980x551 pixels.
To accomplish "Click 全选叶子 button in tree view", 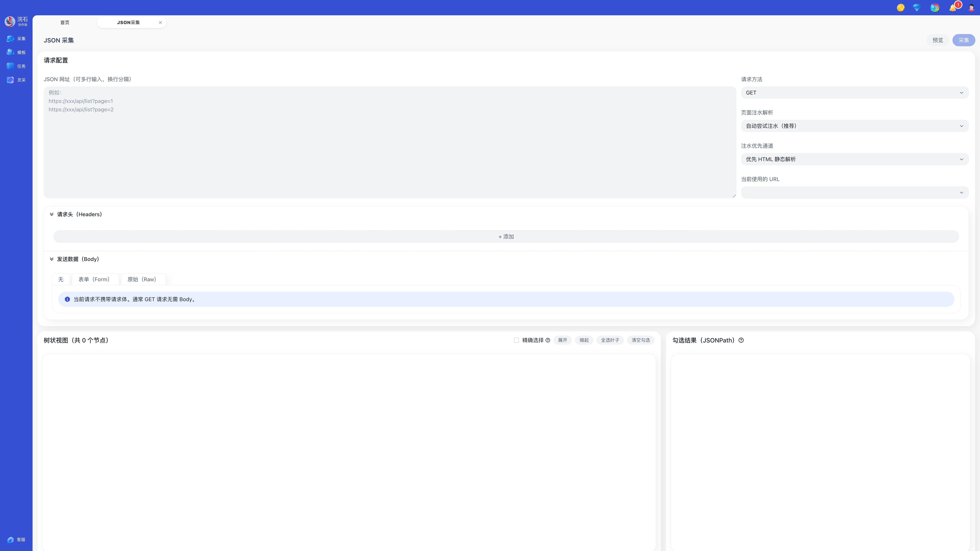I will coord(610,340).
